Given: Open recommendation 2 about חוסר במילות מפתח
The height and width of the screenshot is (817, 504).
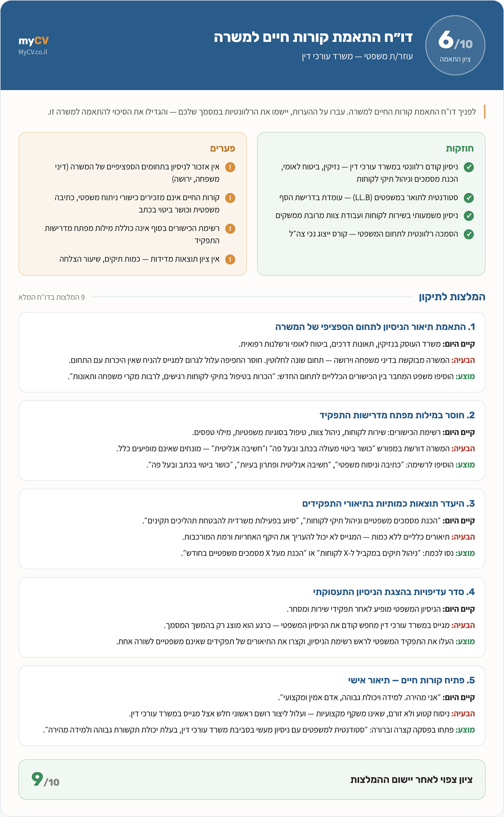Looking at the screenshot, I should (x=252, y=441).
